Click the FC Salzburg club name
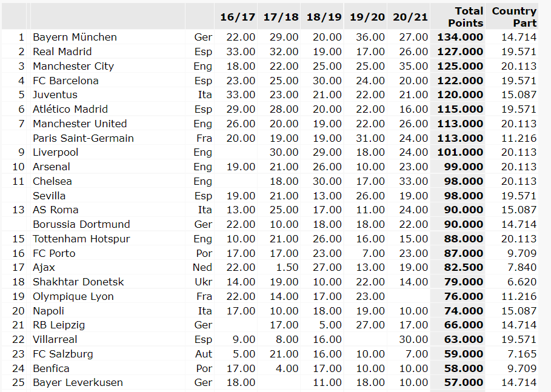551x392 pixels. pyautogui.click(x=63, y=354)
